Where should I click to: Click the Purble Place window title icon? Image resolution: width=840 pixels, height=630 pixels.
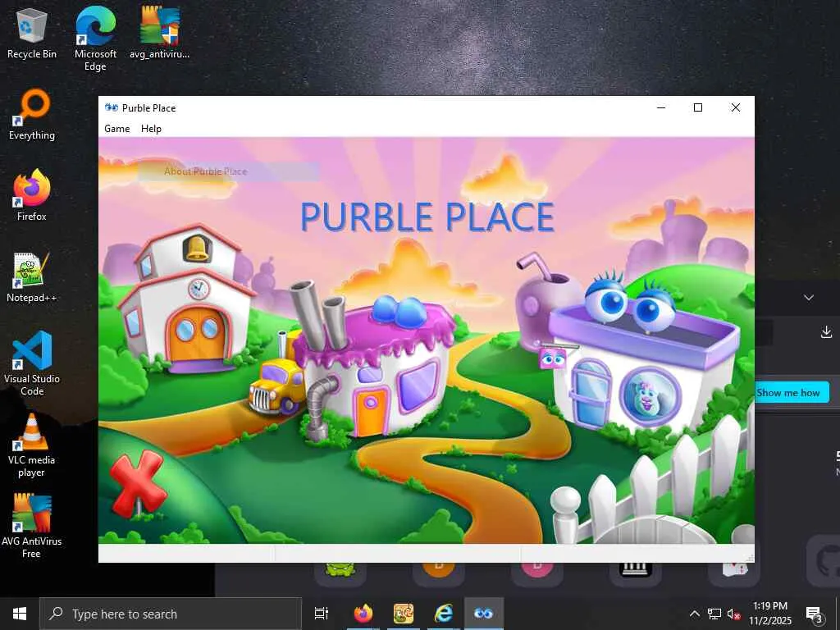point(112,107)
